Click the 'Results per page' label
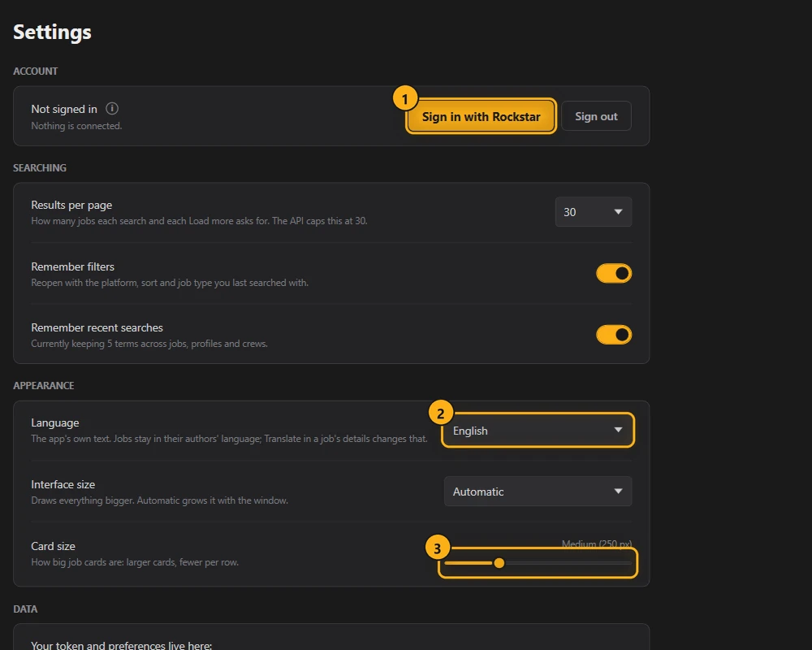812x650 pixels. [x=71, y=206]
